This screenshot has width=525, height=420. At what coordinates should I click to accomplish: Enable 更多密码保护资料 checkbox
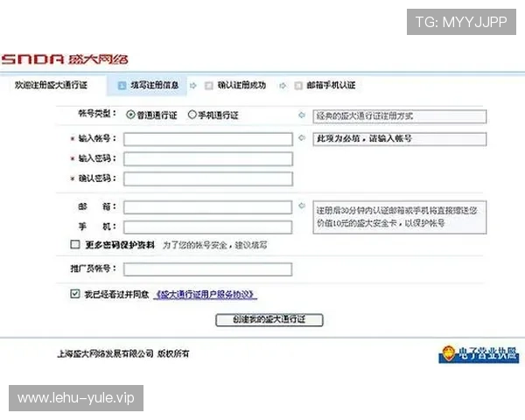(x=75, y=244)
